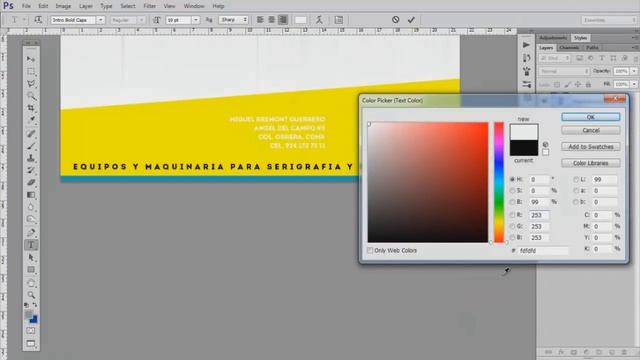Select the Horizontal Type tool
This screenshot has width=640, height=360.
(x=31, y=245)
